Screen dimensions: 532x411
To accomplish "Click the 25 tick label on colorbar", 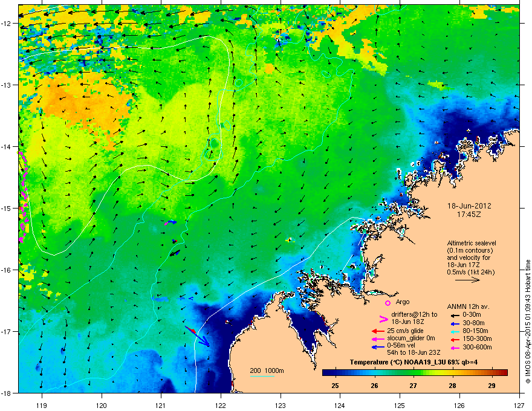I will pos(335,386).
